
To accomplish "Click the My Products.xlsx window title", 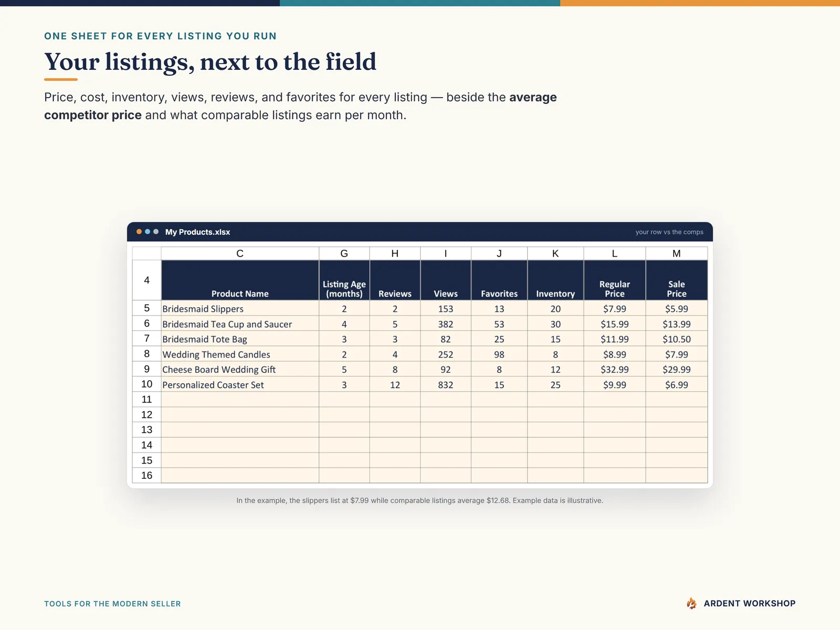I will (x=197, y=232).
